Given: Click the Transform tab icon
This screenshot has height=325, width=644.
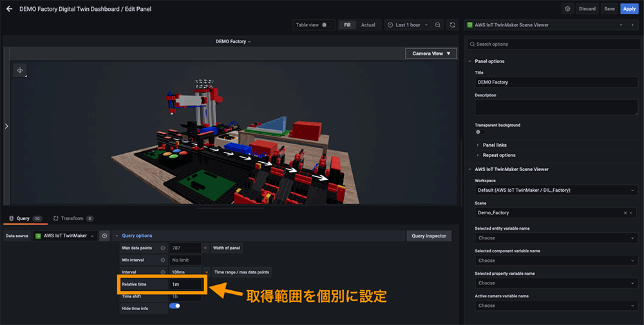Looking at the screenshot, I should 56,219.
